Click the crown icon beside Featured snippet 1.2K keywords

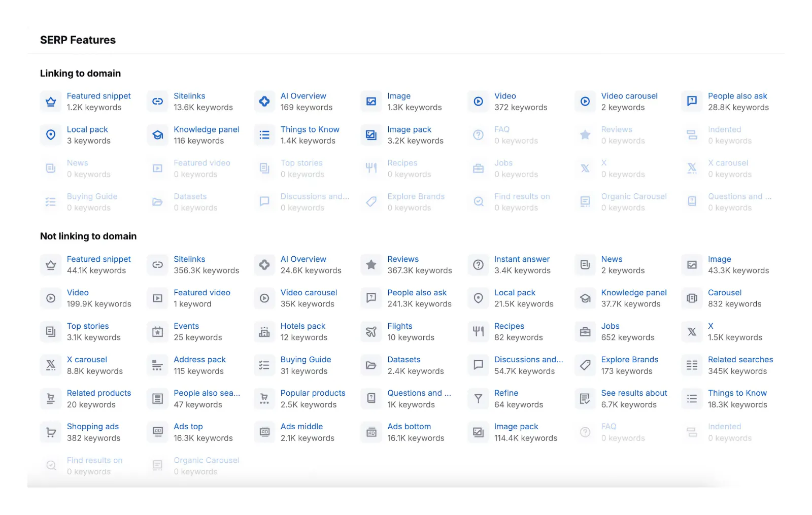[x=51, y=101]
